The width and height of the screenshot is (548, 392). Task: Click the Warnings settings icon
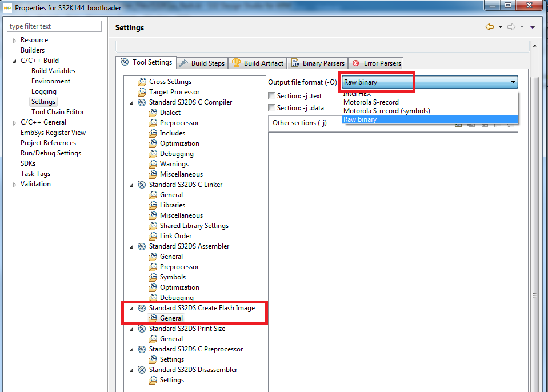[x=153, y=164]
